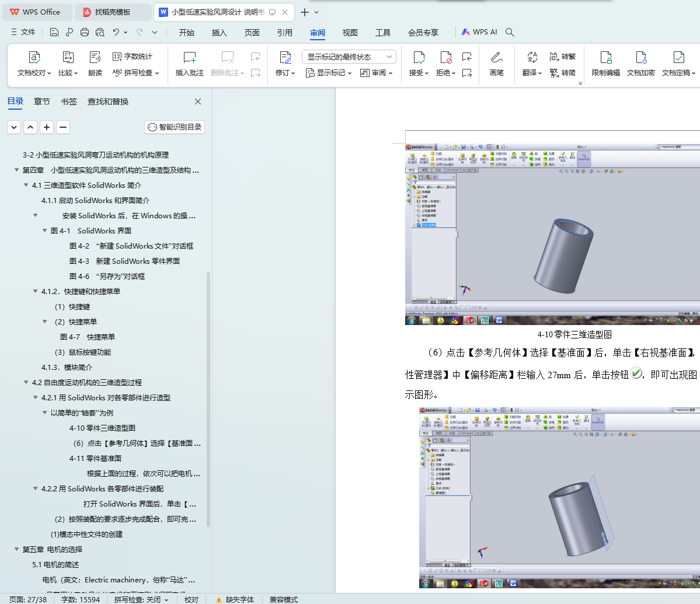Click the plus button to expand outline level

(x=47, y=127)
